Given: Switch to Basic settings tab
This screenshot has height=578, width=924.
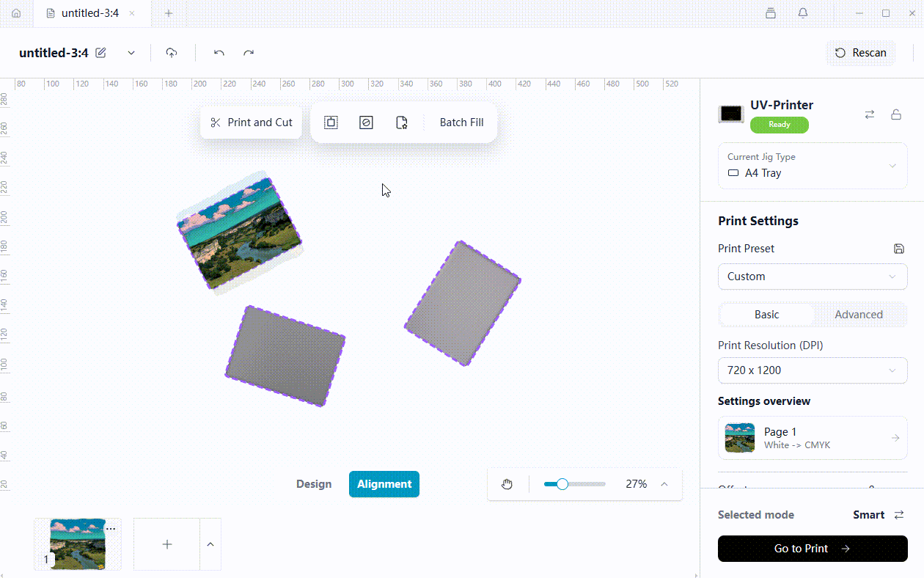Looking at the screenshot, I should tap(767, 315).
